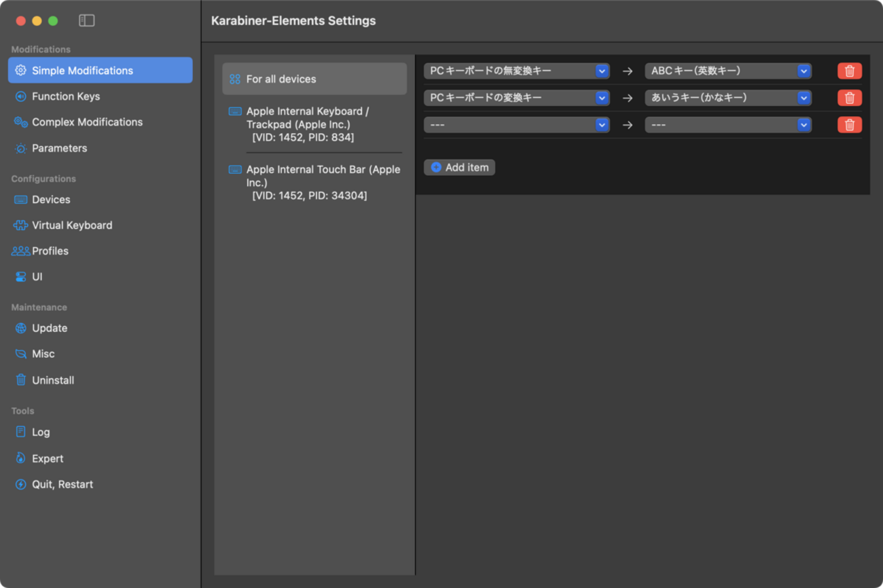Click the yellow minimize window button
Image resolution: width=883 pixels, height=588 pixels.
pyautogui.click(x=37, y=21)
